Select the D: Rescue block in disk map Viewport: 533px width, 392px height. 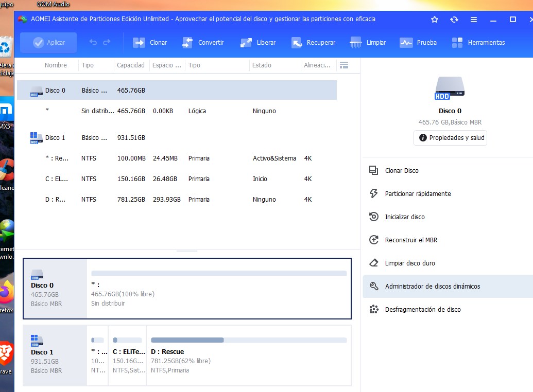point(249,355)
